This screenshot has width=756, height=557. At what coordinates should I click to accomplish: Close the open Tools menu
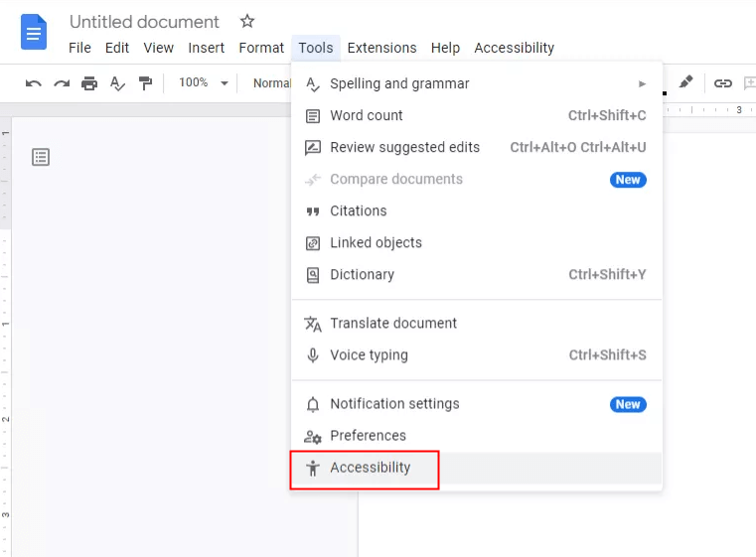316,48
